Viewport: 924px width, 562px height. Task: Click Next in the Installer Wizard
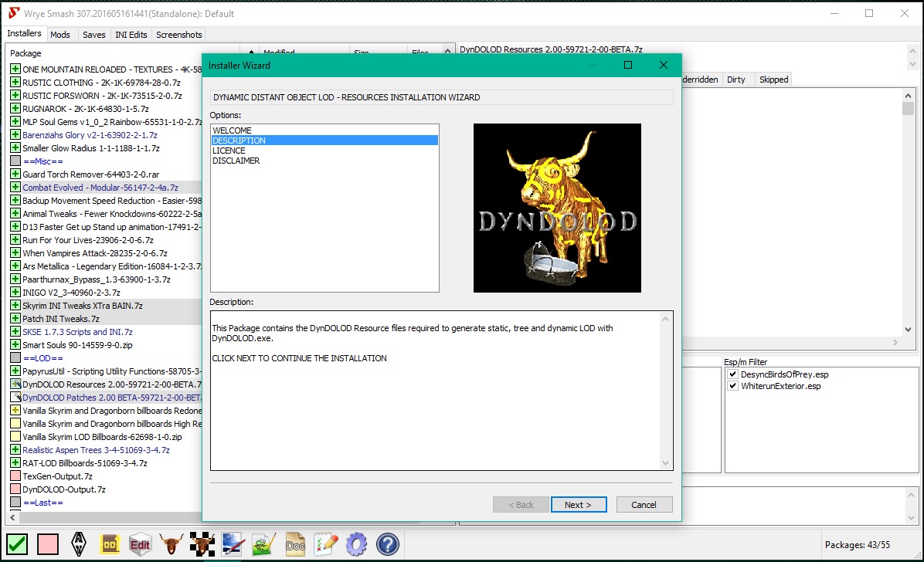[578, 505]
